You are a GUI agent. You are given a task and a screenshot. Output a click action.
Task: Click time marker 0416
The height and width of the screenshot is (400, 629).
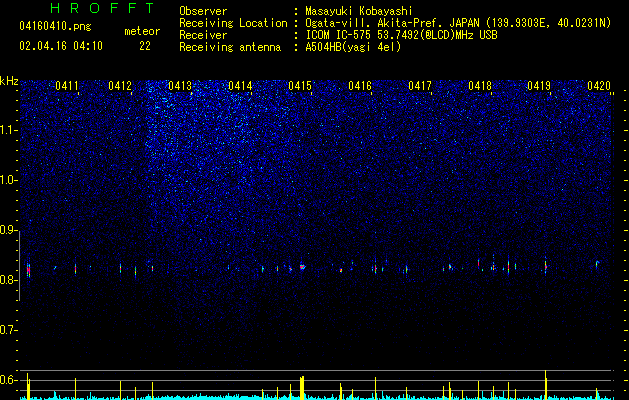pyautogui.click(x=360, y=85)
